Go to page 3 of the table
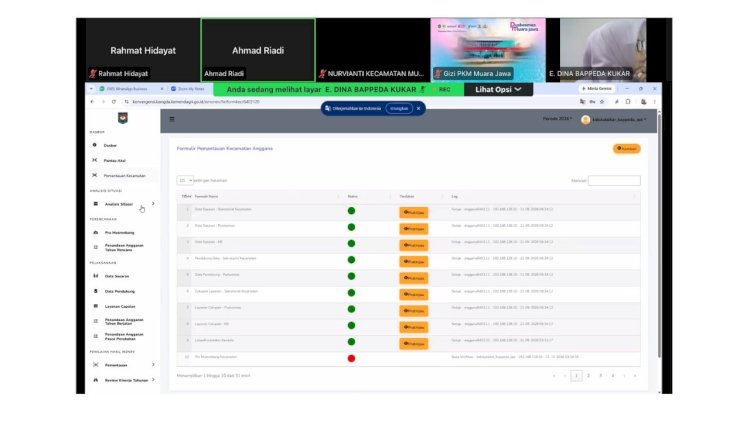Screen dimensions: 750x421 pos(601,376)
